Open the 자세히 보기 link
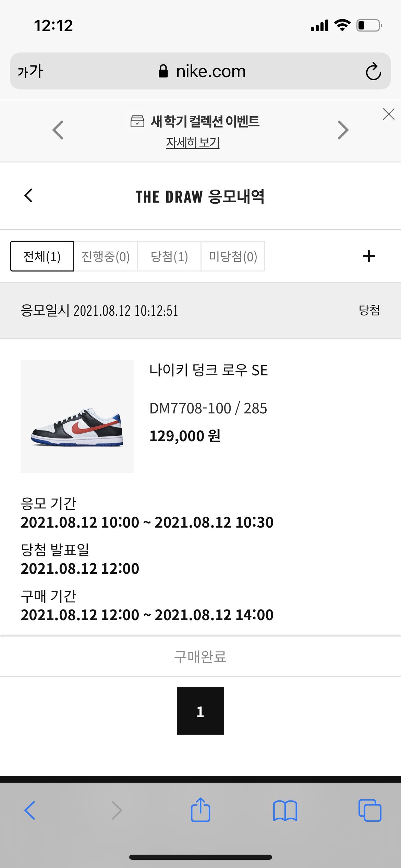401x868 pixels. pyautogui.click(x=193, y=142)
